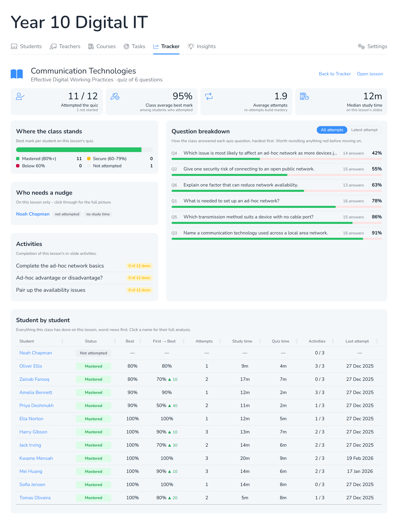Viewport: 398px width, 532px height.
Task: Switch to Latest attempt view
Action: tap(364, 130)
